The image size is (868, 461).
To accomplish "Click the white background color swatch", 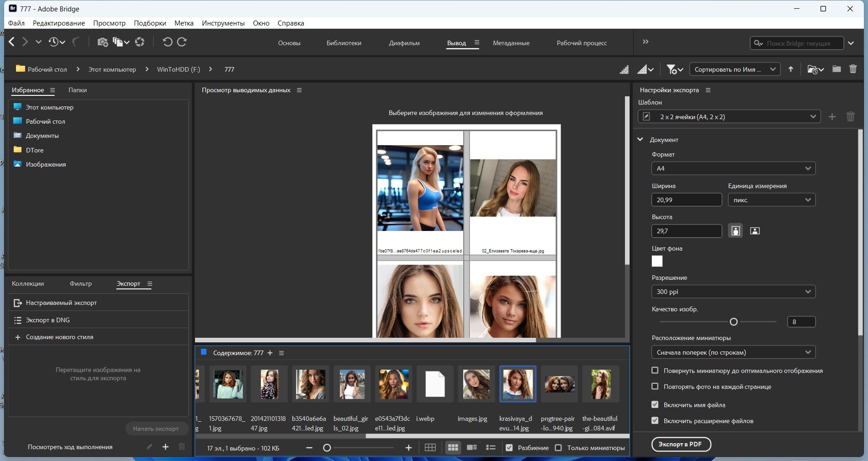I will pyautogui.click(x=657, y=261).
